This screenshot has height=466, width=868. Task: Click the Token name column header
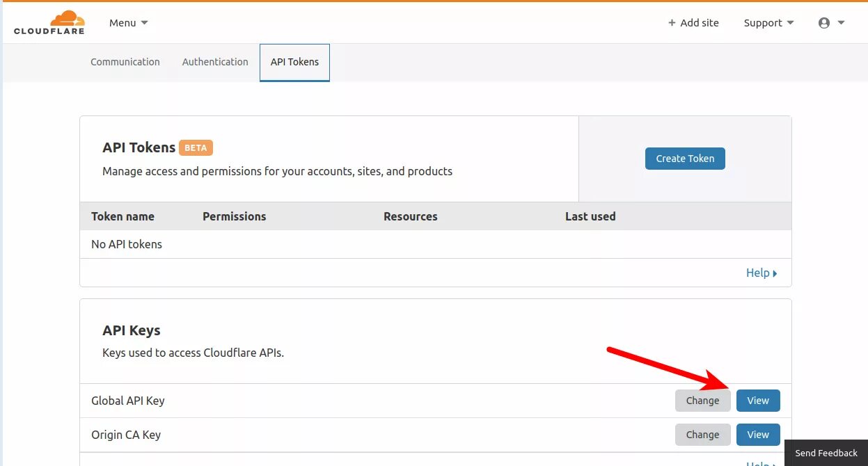coord(123,216)
